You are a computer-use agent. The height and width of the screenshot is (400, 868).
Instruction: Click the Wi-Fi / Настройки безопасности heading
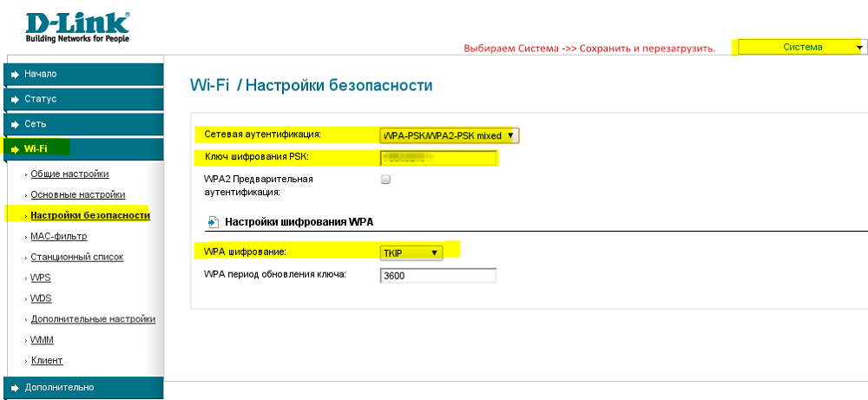[311, 85]
